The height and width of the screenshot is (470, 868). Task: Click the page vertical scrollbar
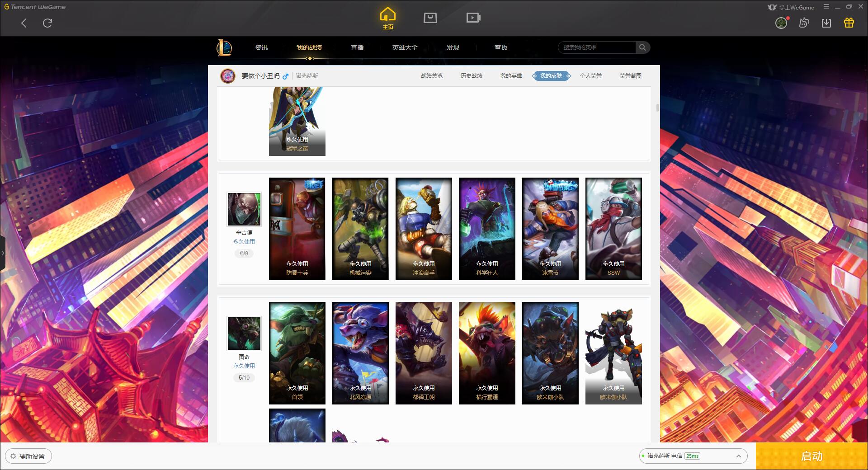[x=657, y=108]
